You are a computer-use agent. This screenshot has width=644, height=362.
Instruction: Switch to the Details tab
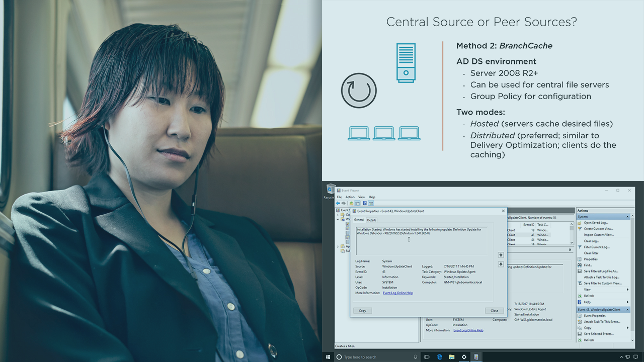coord(371,220)
